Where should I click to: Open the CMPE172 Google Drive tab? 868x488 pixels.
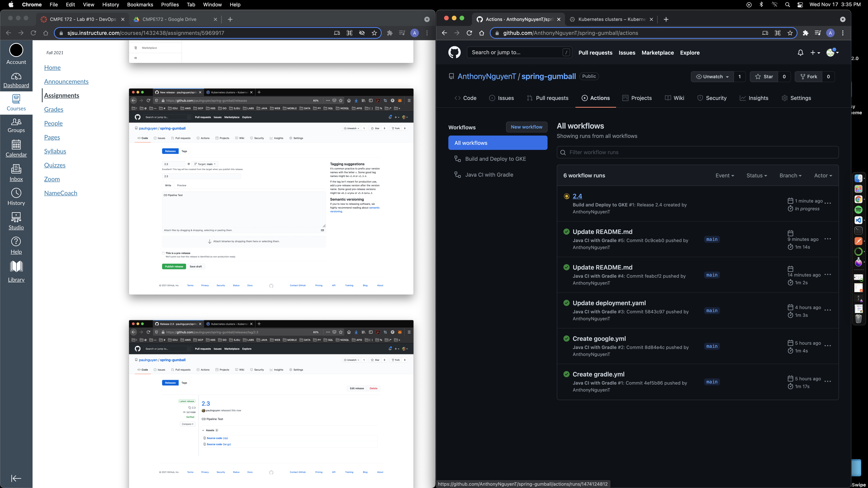coord(170,19)
